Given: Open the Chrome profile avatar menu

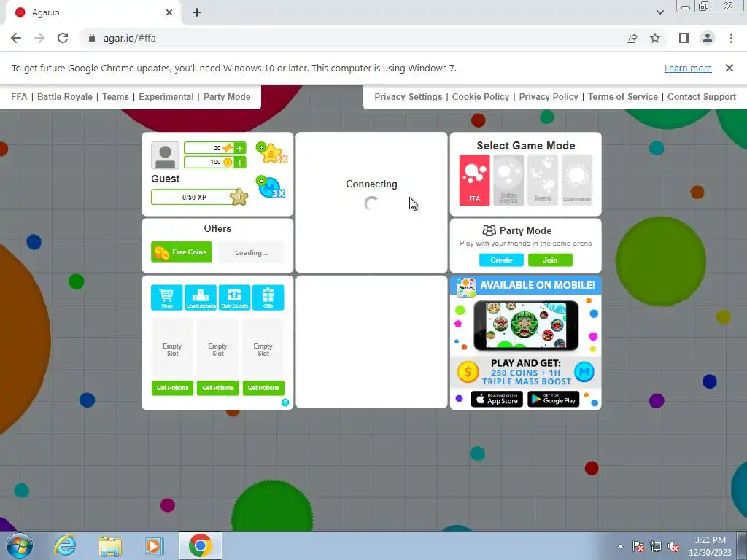Looking at the screenshot, I should pos(708,38).
